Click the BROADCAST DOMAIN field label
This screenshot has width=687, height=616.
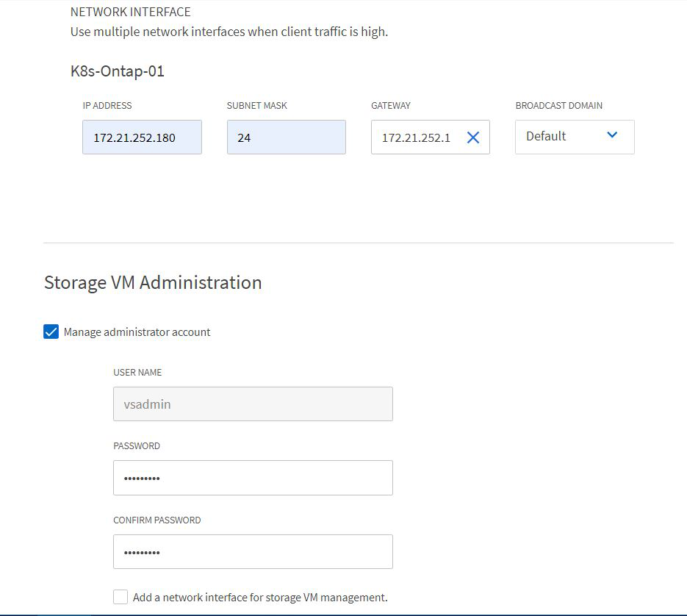[x=558, y=106]
